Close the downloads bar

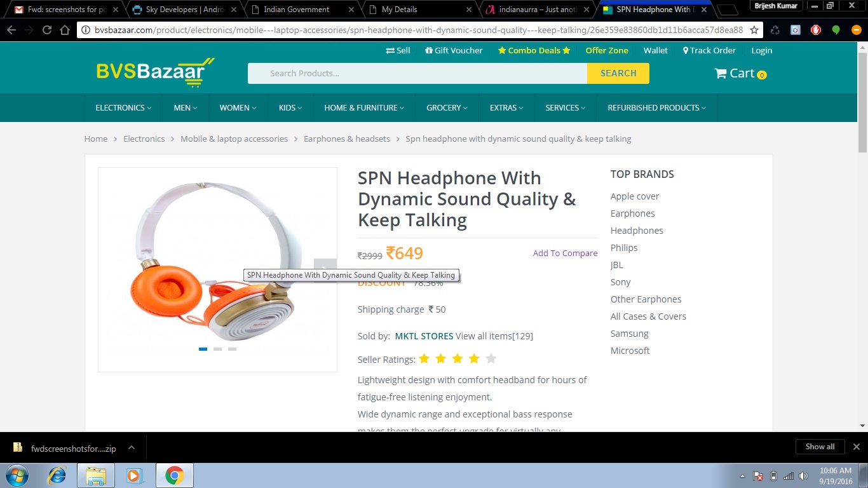pyautogui.click(x=855, y=447)
